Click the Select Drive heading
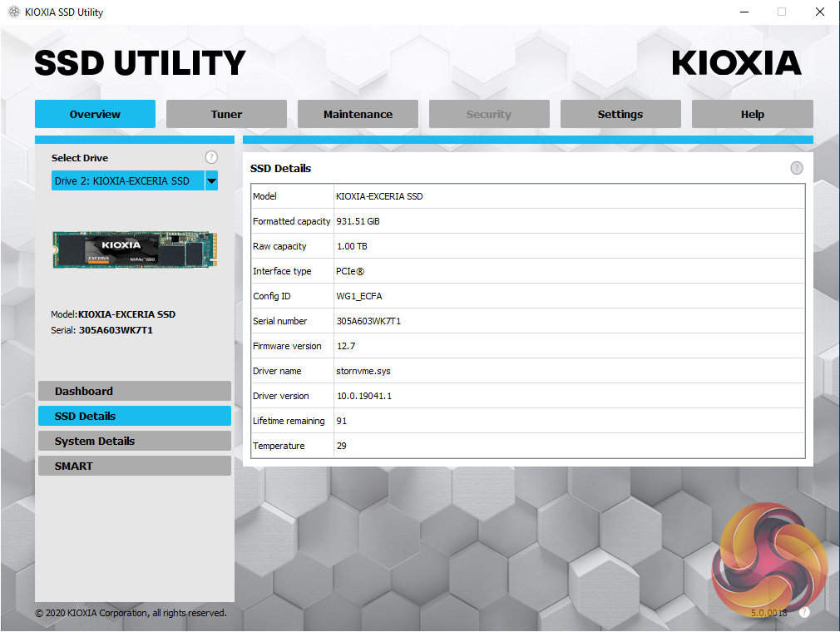This screenshot has width=840, height=632. (x=80, y=158)
